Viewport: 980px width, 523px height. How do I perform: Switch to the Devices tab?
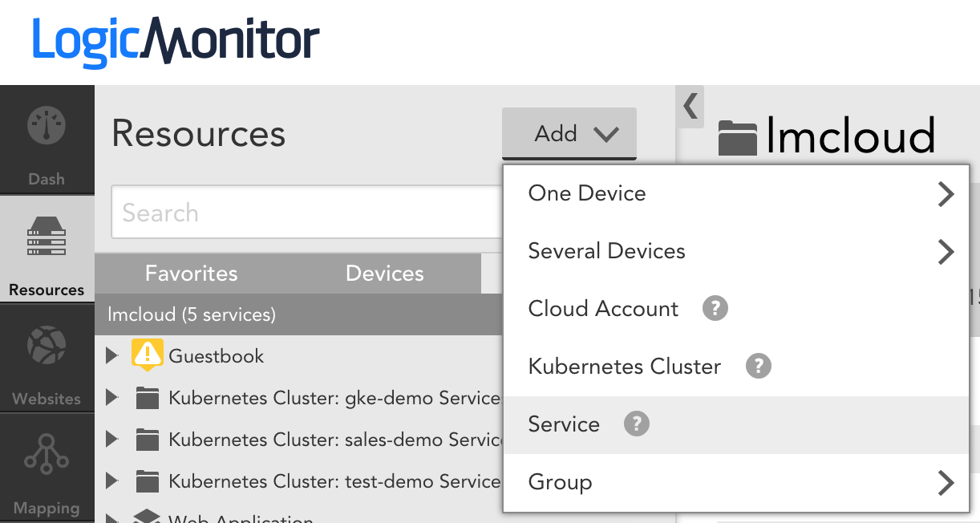pyautogui.click(x=385, y=274)
